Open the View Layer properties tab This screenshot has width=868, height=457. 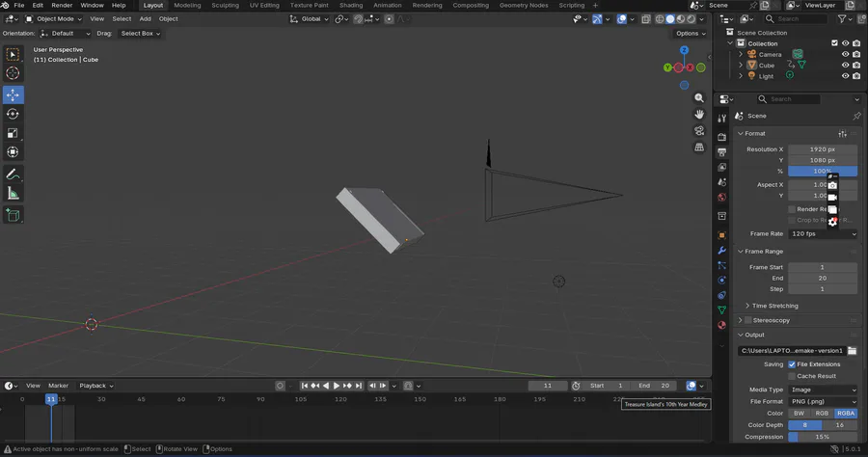point(721,167)
